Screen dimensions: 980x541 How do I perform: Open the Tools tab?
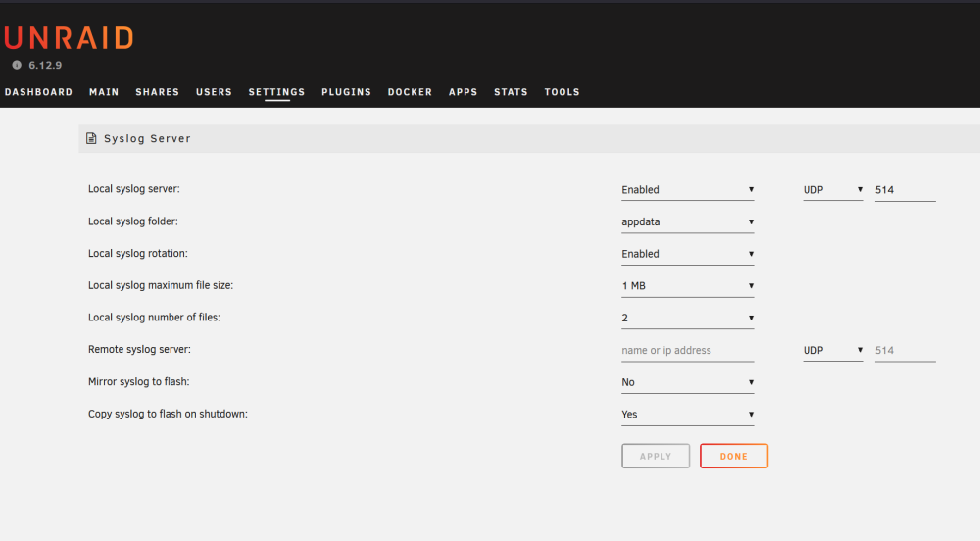(562, 92)
